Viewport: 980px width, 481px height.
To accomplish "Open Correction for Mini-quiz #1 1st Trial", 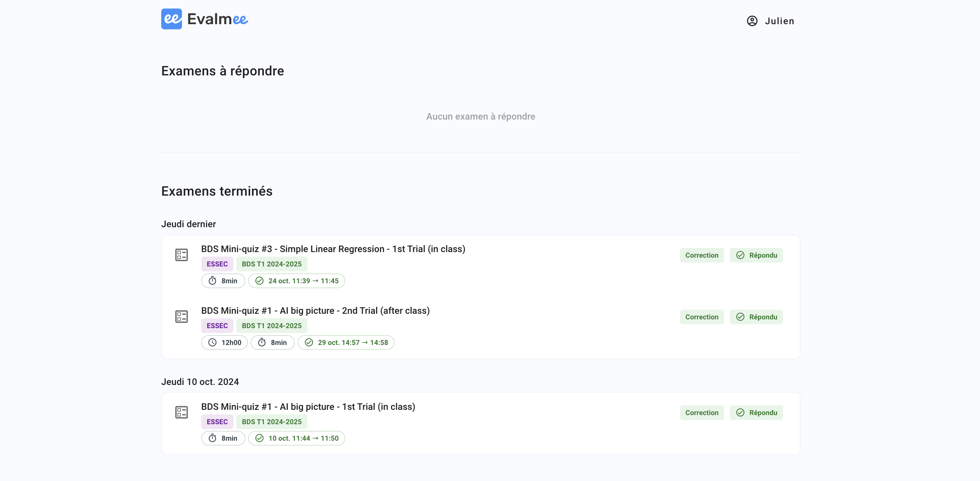I will 701,413.
